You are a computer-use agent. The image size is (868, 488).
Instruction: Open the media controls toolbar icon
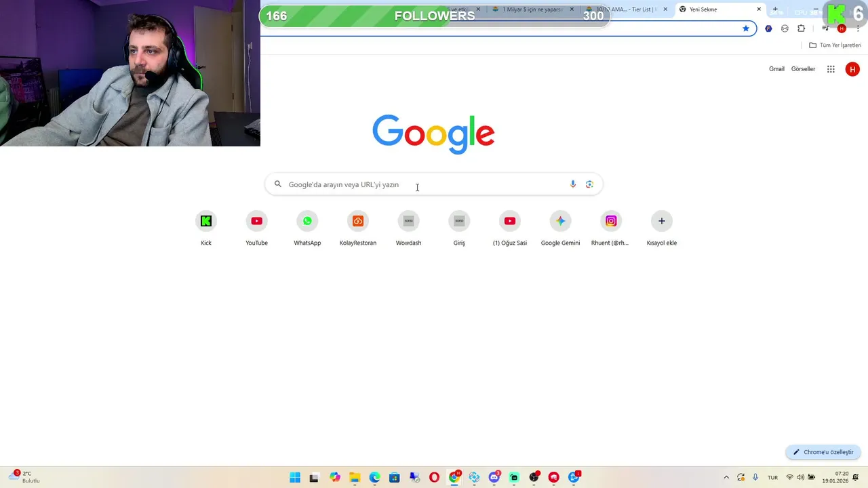point(825,28)
